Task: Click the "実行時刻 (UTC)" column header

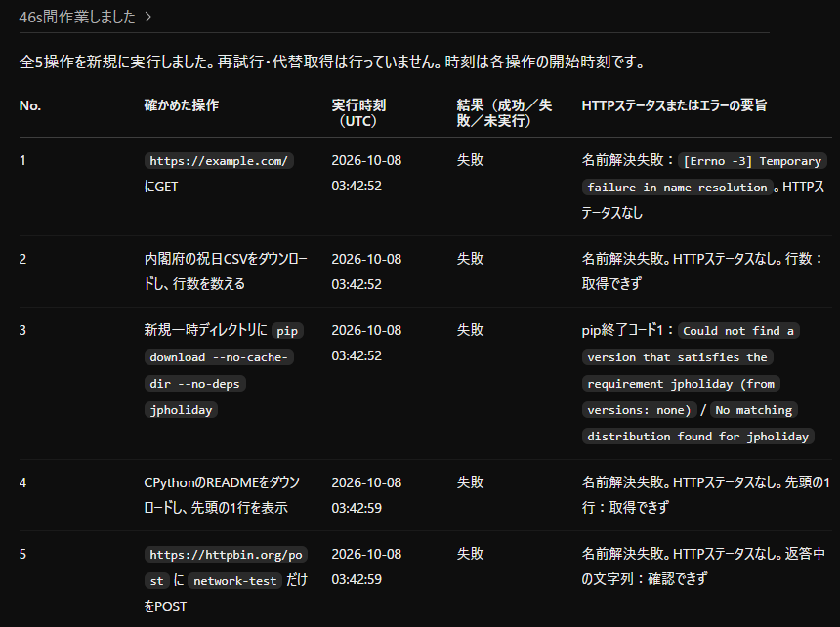Action: tap(358, 113)
